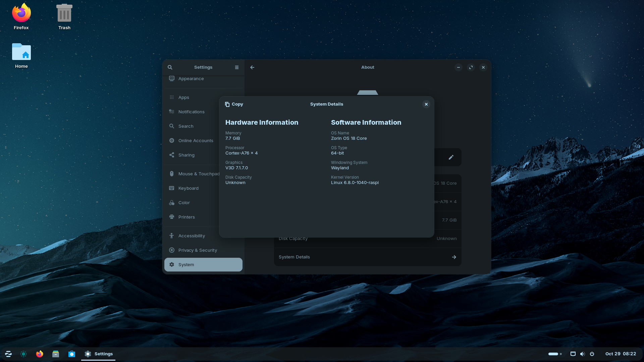Go back using the arrow in About header
Viewport: 644px width, 362px height.
[252, 67]
